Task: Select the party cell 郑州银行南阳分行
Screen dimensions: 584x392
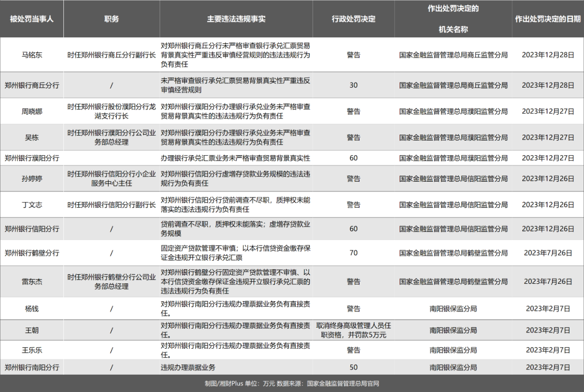Action: click(32, 368)
